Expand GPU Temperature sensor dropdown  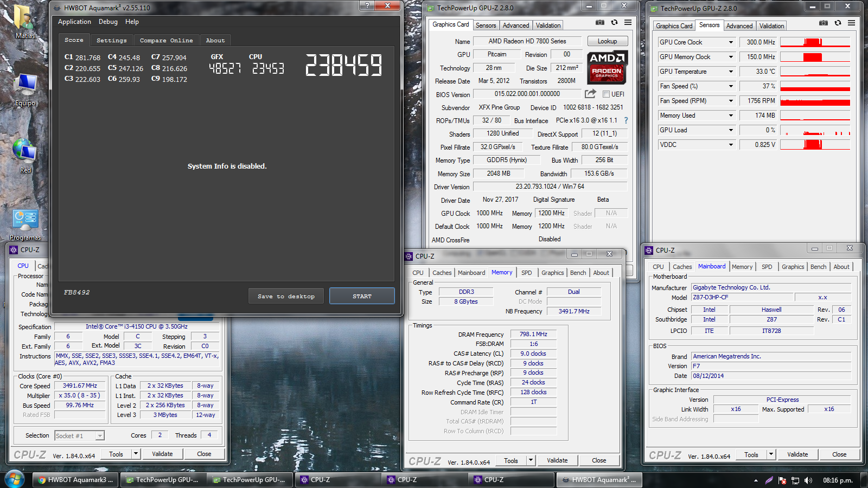(730, 72)
